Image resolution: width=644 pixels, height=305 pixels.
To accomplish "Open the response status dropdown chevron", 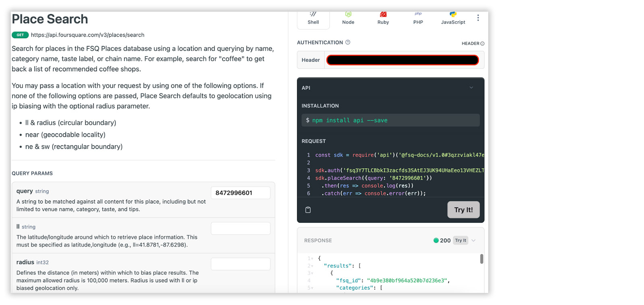I will (474, 241).
